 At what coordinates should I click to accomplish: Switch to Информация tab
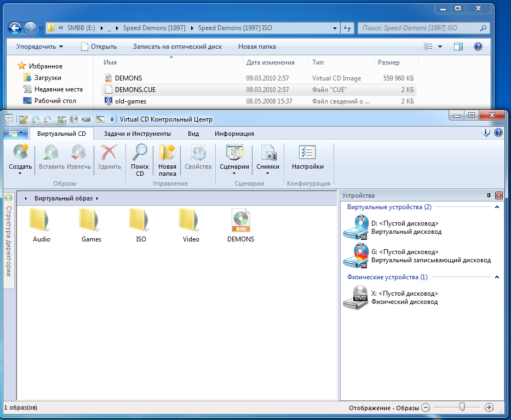click(234, 134)
